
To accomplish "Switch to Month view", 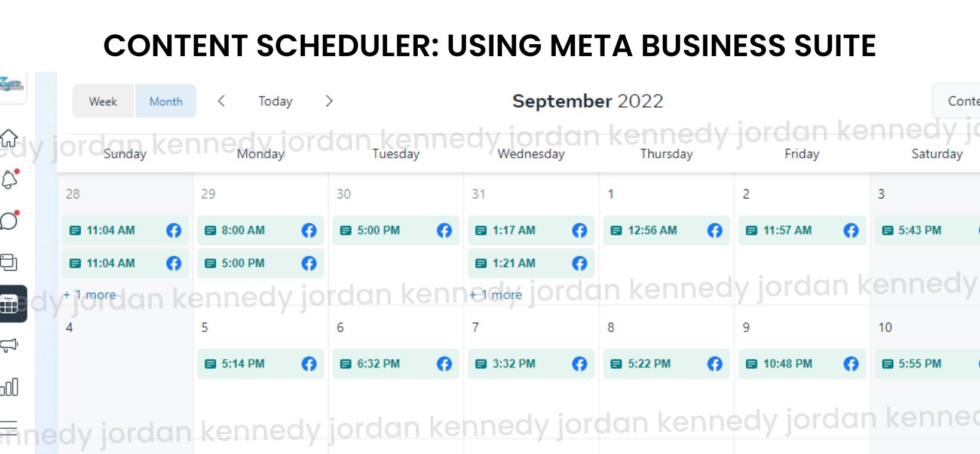I will (166, 102).
